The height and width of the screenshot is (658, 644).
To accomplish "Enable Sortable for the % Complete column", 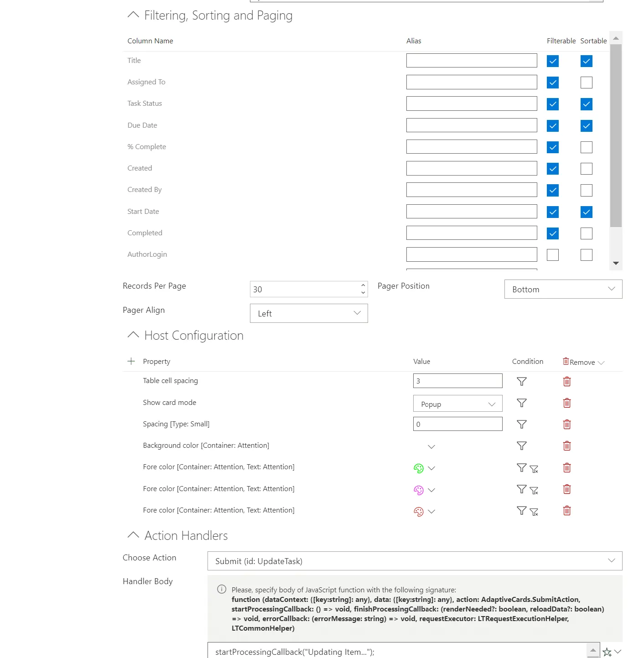I will click(x=586, y=147).
